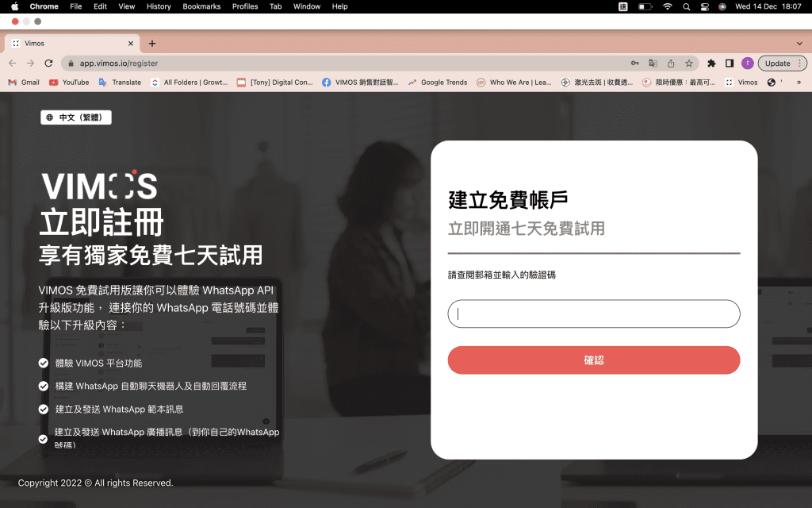Open the saved passwords key icon
Image resolution: width=812 pixels, height=508 pixels.
pos(635,63)
